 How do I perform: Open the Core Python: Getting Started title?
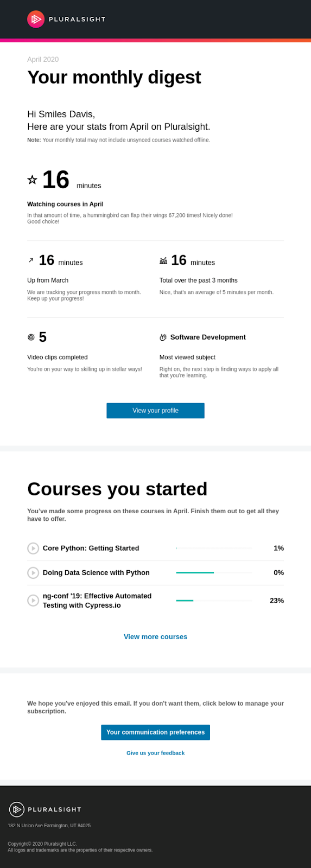click(x=91, y=548)
